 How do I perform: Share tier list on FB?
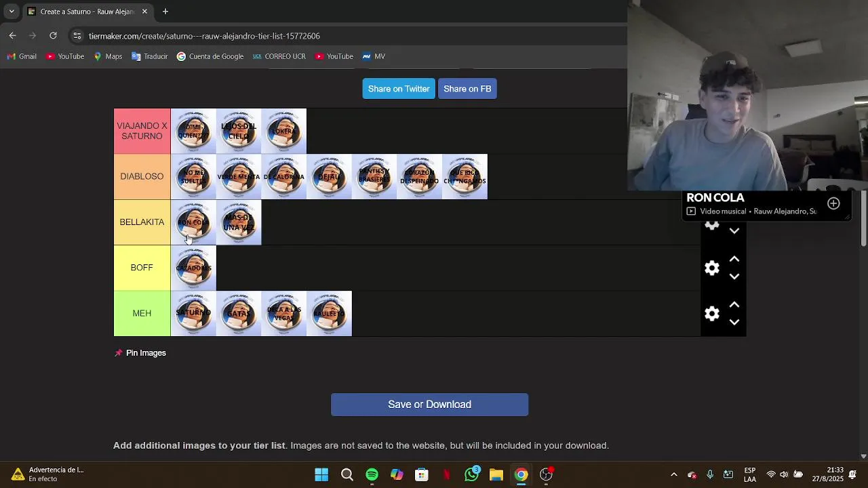467,89
